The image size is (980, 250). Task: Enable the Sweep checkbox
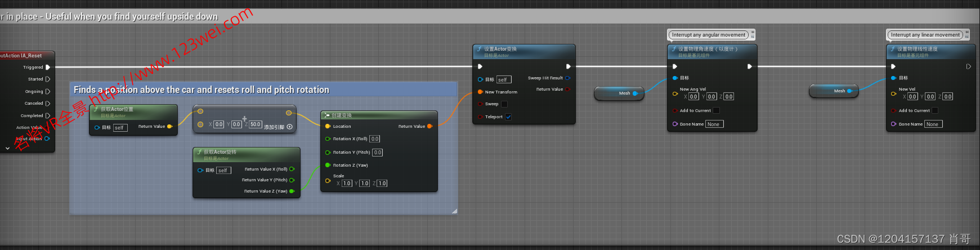pyautogui.click(x=504, y=104)
